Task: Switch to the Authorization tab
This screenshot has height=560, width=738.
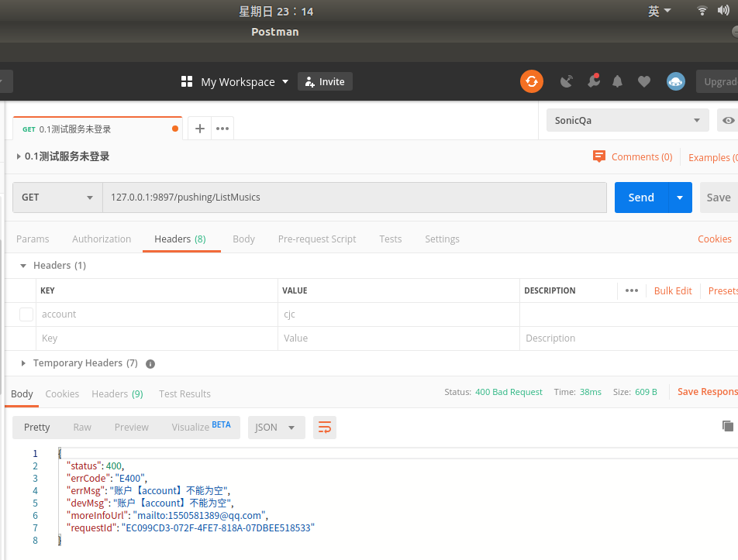Action: click(x=102, y=239)
